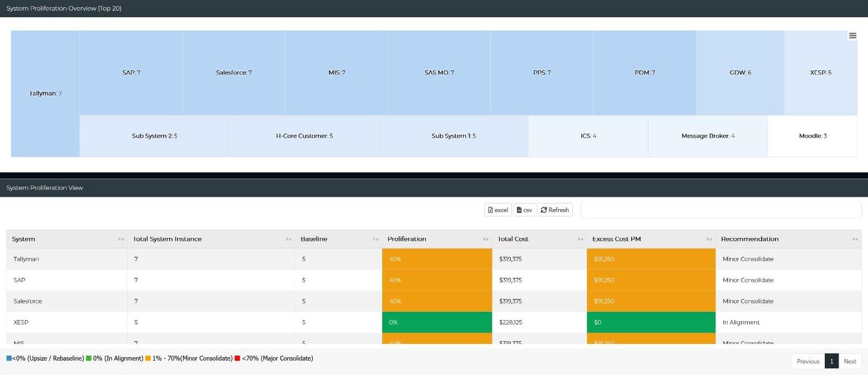868x375 pixels.
Task: Select the Sub System 1: 5 tile
Action: [x=454, y=136]
